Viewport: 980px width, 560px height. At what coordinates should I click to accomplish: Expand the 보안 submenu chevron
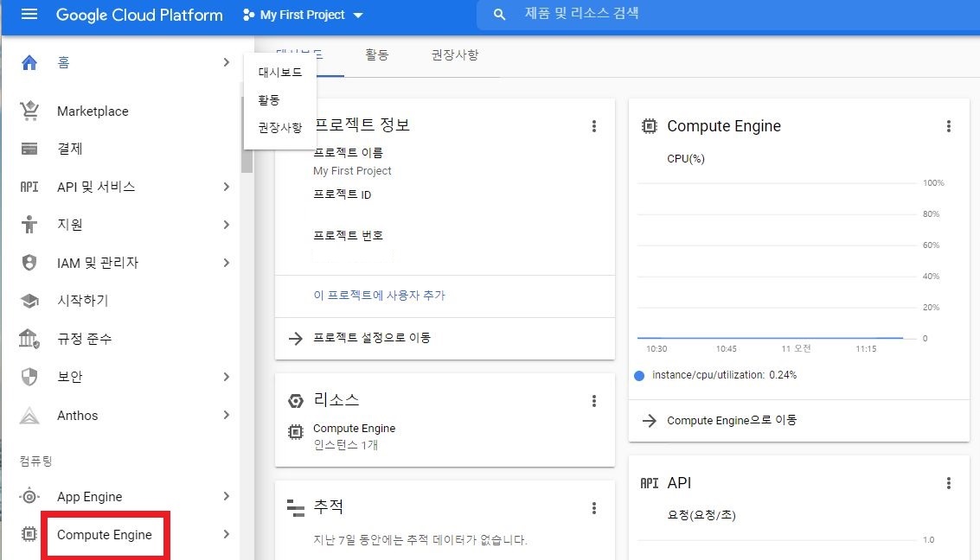pos(227,377)
